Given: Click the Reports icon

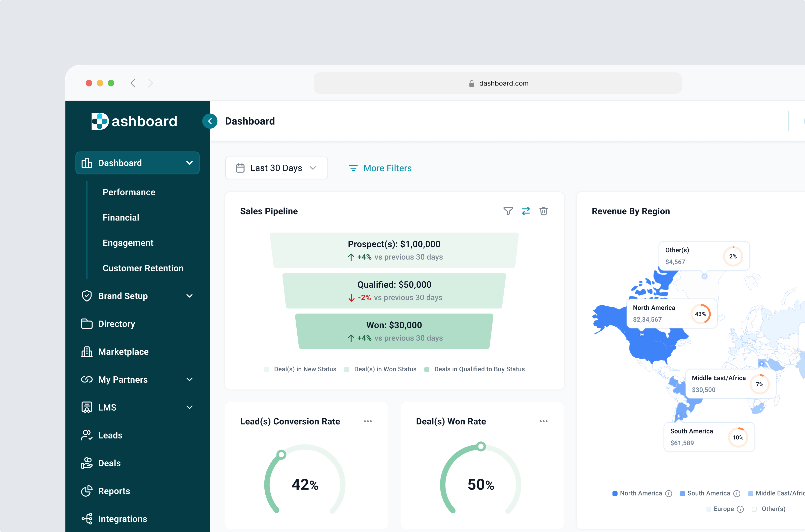Looking at the screenshot, I should [87, 491].
